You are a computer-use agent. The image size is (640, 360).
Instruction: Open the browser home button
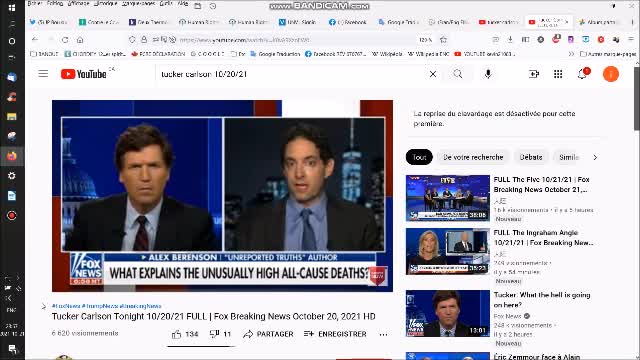click(x=80, y=40)
